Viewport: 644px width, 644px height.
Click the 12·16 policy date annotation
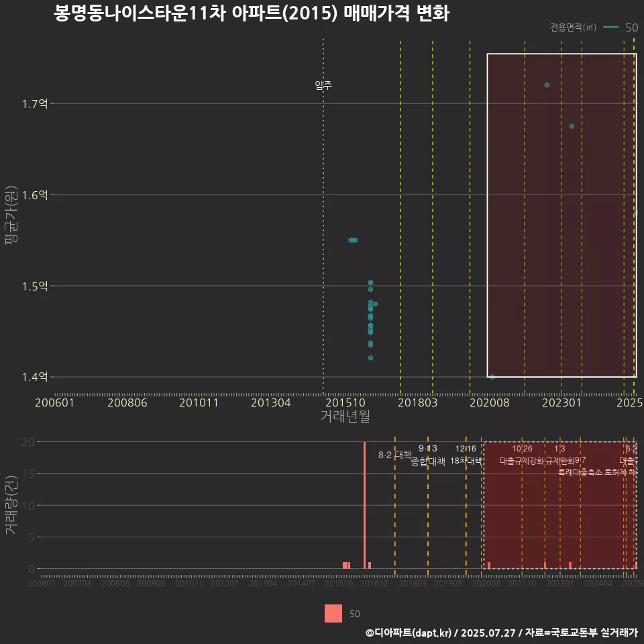pos(466,449)
